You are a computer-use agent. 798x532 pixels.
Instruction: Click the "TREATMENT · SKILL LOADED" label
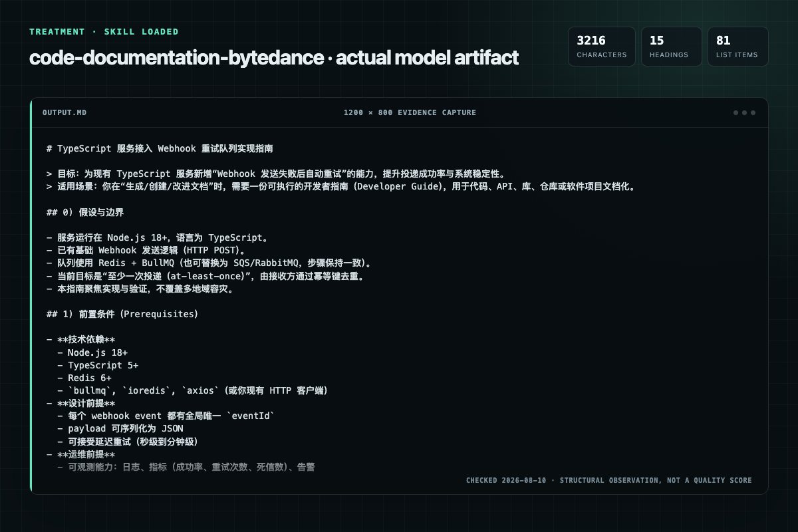coord(104,31)
